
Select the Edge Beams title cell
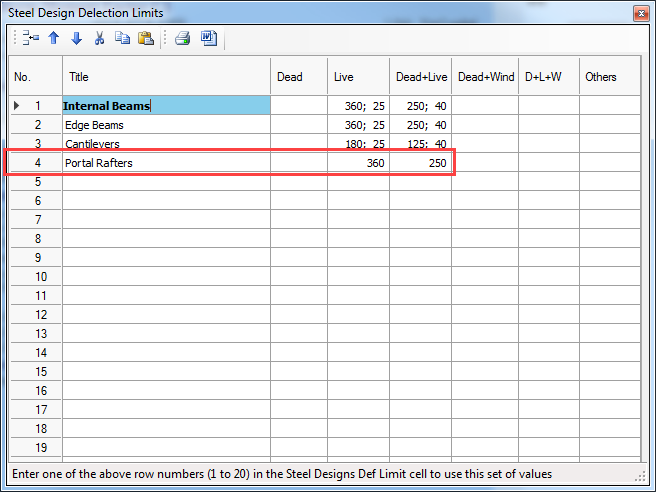(x=166, y=125)
